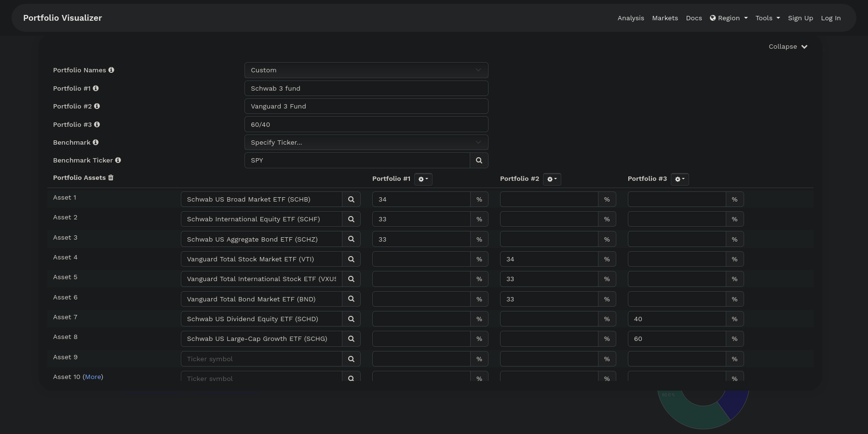The image size is (868, 434).
Task: Open the Portfolio Names Custom dropdown
Action: click(x=366, y=70)
